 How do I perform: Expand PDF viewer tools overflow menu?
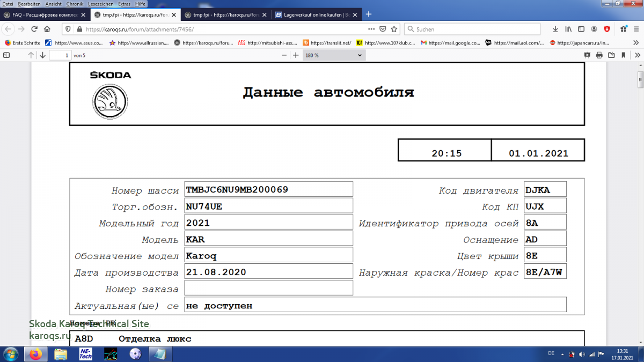(636, 55)
